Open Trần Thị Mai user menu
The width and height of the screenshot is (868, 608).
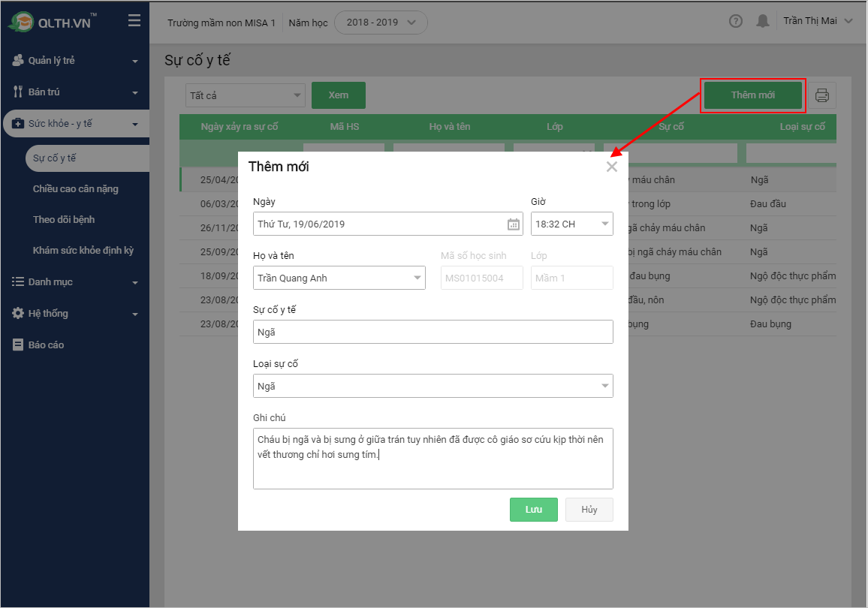point(818,21)
